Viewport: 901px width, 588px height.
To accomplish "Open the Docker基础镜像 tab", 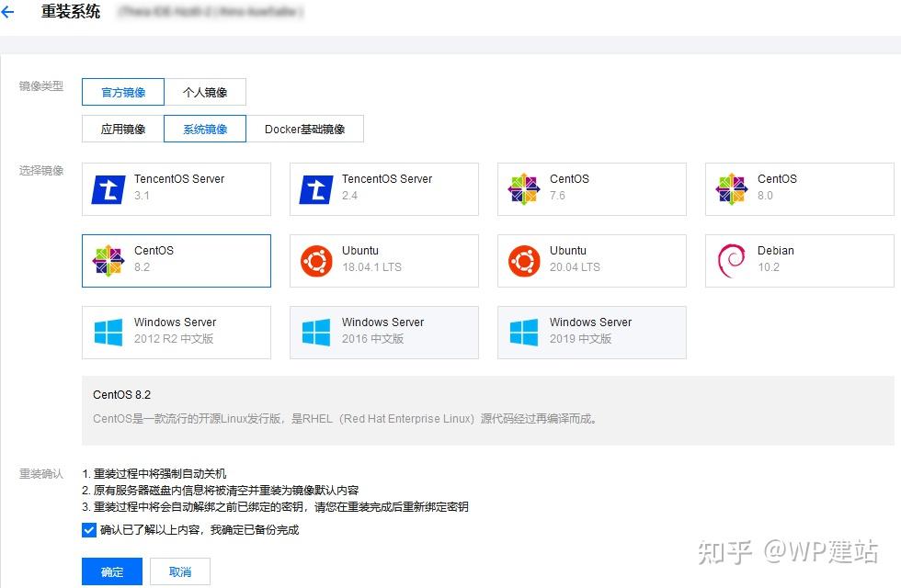I will pyautogui.click(x=304, y=129).
